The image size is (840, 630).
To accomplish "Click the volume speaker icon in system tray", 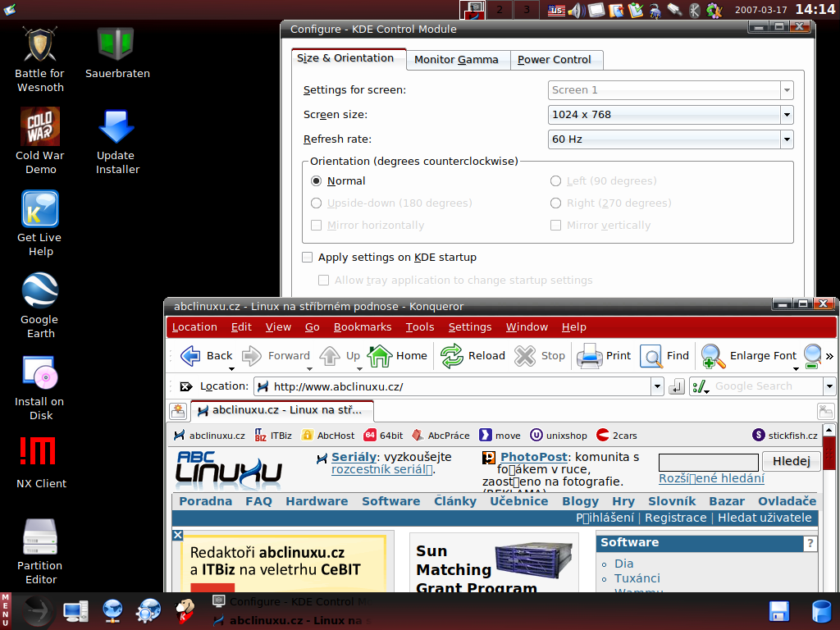I will click(x=576, y=10).
